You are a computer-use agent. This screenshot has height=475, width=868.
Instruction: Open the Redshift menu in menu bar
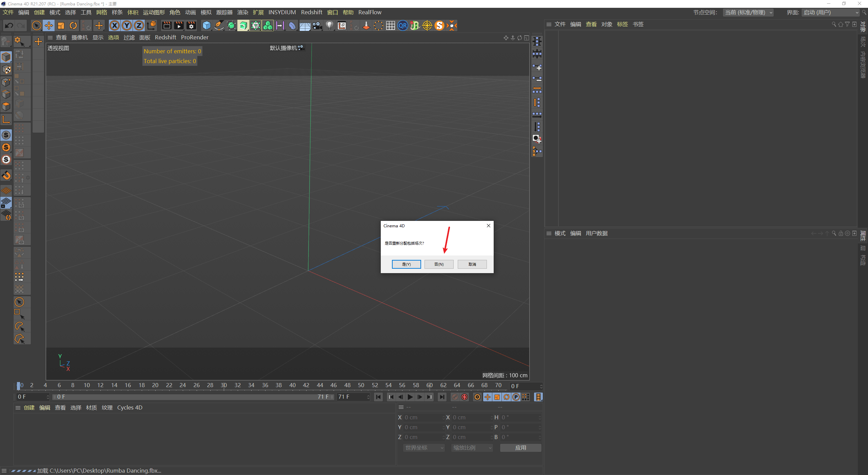[311, 13]
